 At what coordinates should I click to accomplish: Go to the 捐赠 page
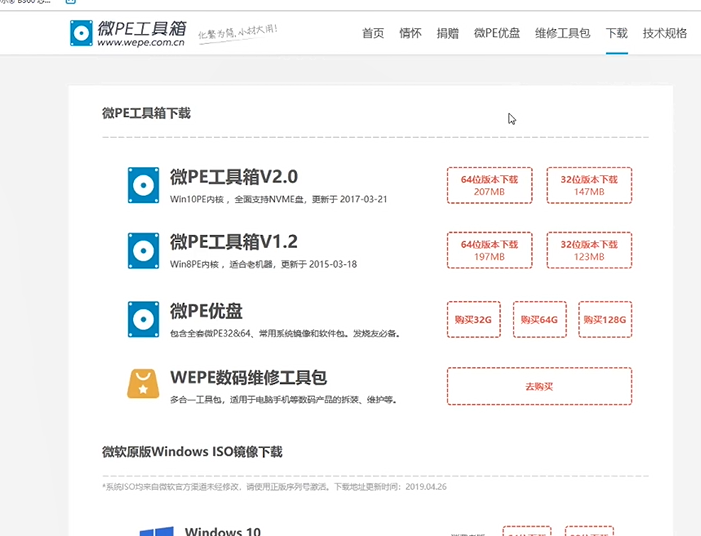(x=448, y=33)
